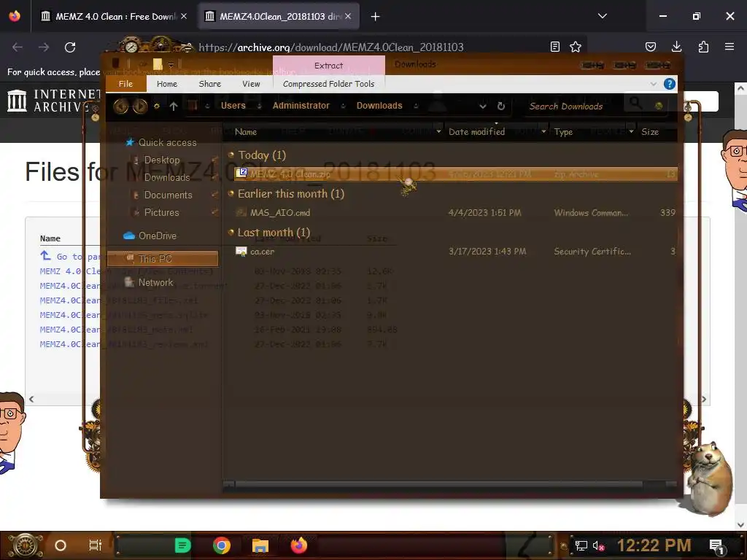Refresh the Downloads folder in Explorer

click(500, 106)
